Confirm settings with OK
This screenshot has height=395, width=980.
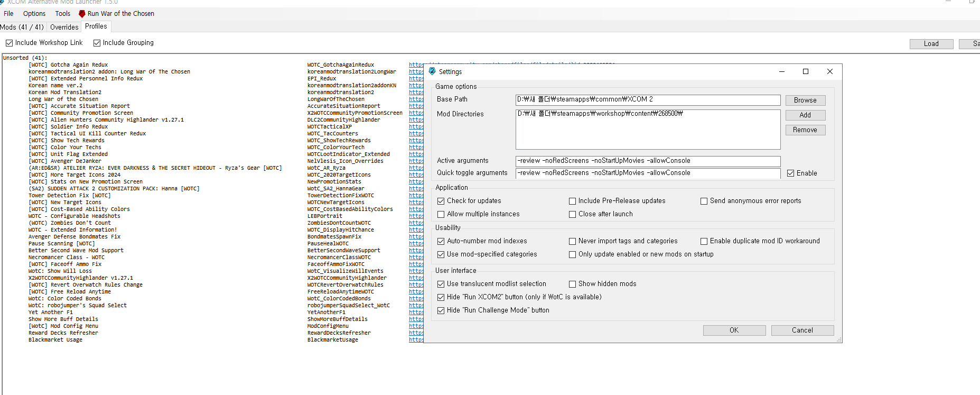[x=734, y=330]
